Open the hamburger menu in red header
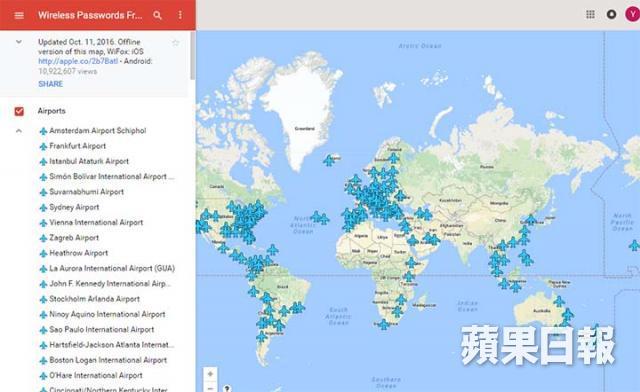 [19, 16]
